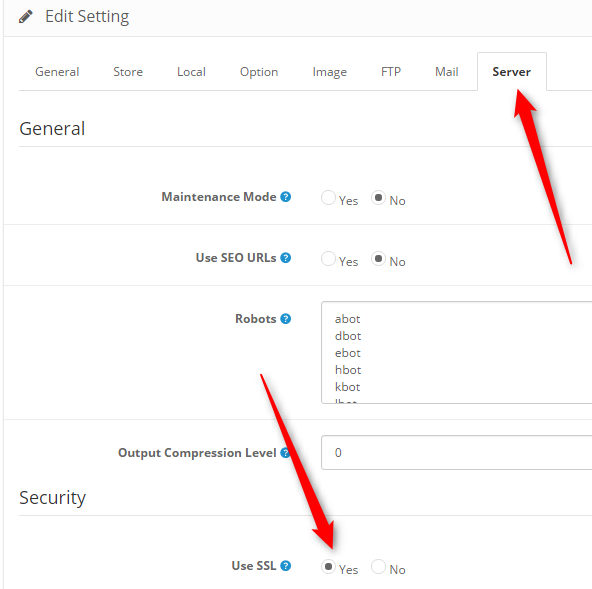592x589 pixels.
Task: Click help icon next to Maintenance Mode
Action: [x=286, y=197]
